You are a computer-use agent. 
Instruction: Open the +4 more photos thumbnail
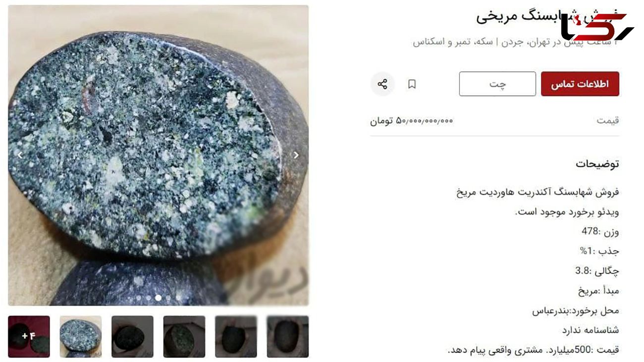pos(29,337)
